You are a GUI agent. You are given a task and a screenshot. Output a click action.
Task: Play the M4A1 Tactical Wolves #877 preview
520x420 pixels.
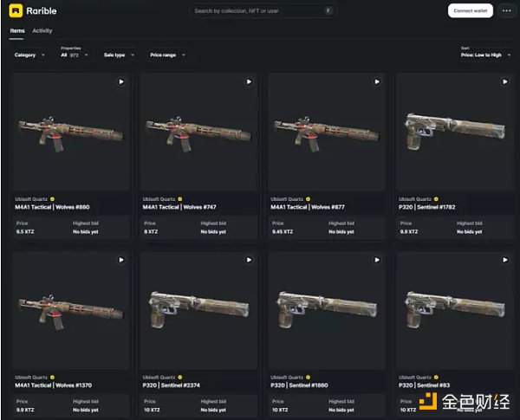377,81
